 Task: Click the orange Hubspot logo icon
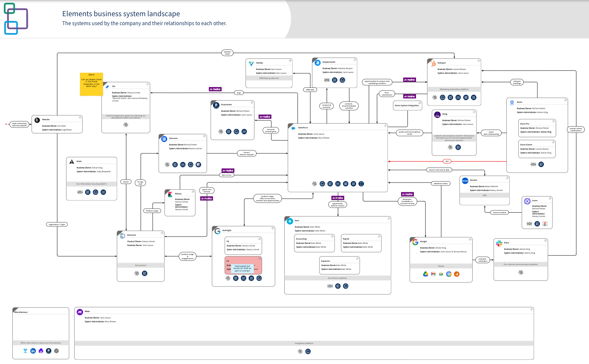(433, 64)
